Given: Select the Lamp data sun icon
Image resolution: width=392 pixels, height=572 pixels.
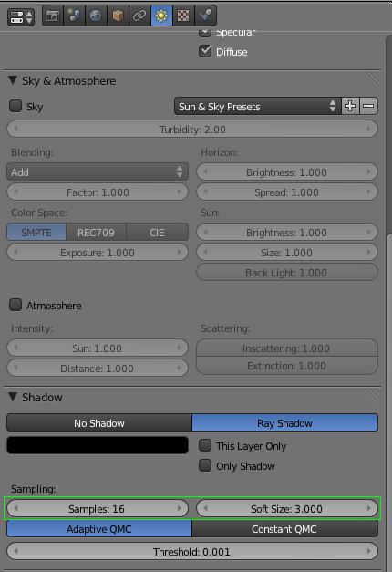Looking at the screenshot, I should click(161, 16).
